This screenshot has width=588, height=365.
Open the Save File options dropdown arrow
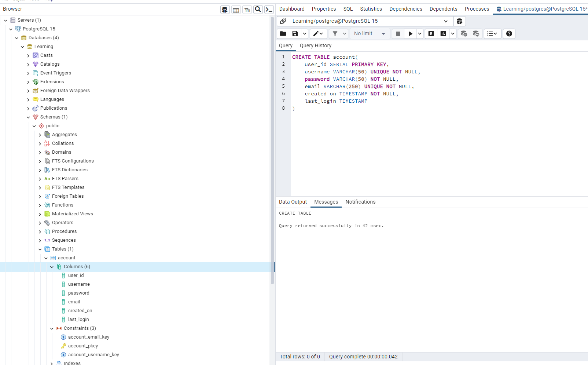coord(305,34)
